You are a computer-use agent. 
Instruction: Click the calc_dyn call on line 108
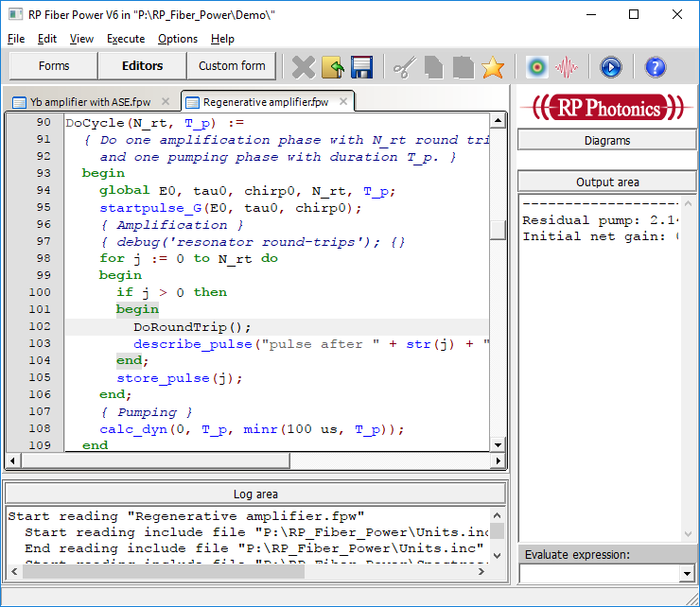252,429
